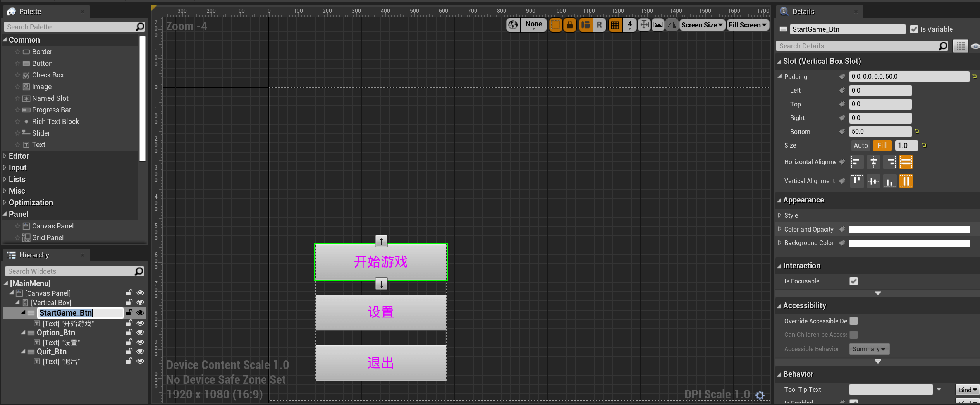Click the localization globe icon
Screen dimensions: 980x405
point(513,25)
